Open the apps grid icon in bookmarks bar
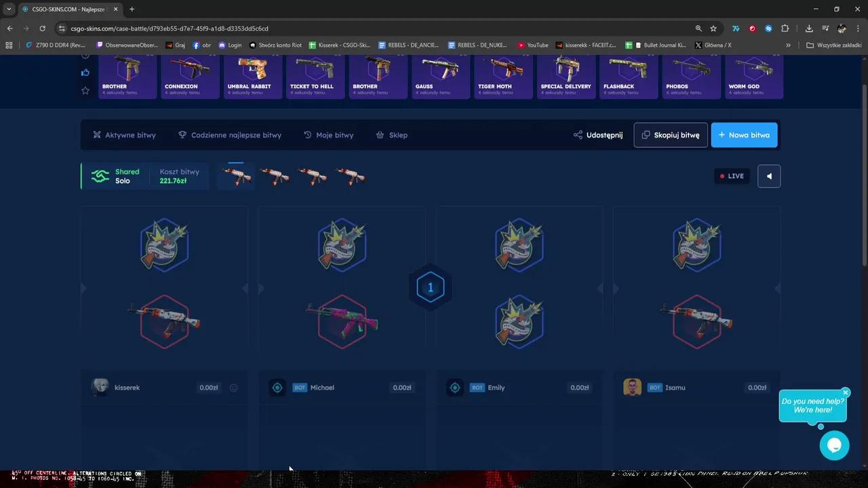868x488 pixels. 9,45
